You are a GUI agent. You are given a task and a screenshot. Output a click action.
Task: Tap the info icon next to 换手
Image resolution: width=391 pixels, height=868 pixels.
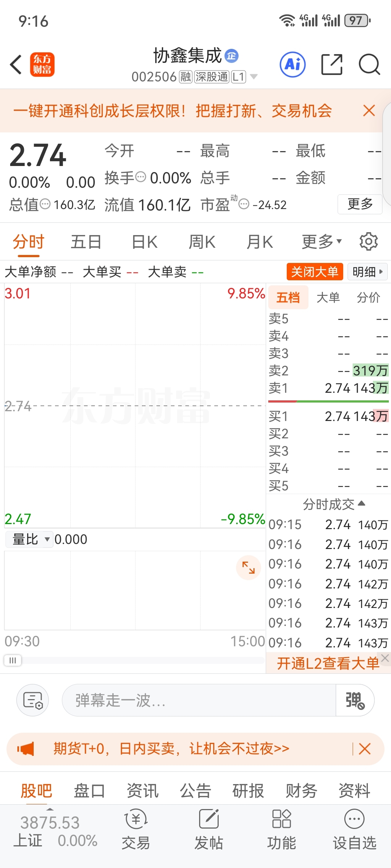140,177
